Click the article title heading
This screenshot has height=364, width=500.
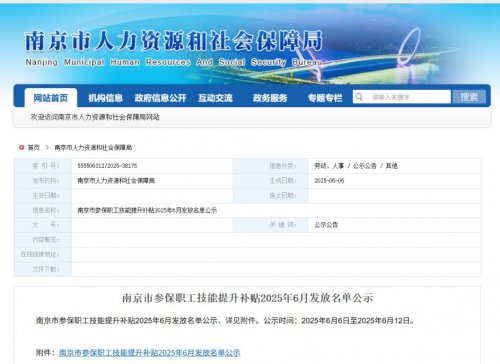(247, 298)
